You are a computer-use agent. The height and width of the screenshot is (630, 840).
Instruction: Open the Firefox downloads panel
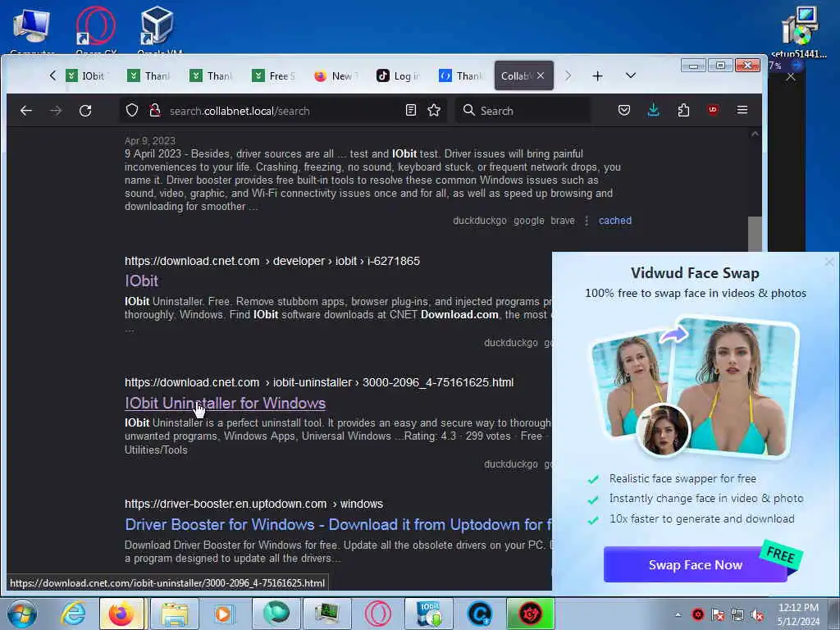(x=654, y=111)
